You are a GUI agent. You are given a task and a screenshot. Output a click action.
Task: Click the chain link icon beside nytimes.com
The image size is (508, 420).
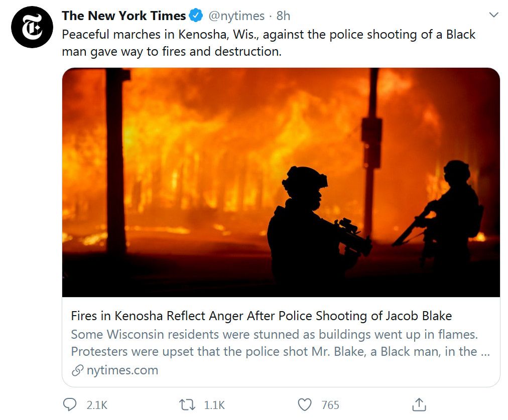pos(77,371)
